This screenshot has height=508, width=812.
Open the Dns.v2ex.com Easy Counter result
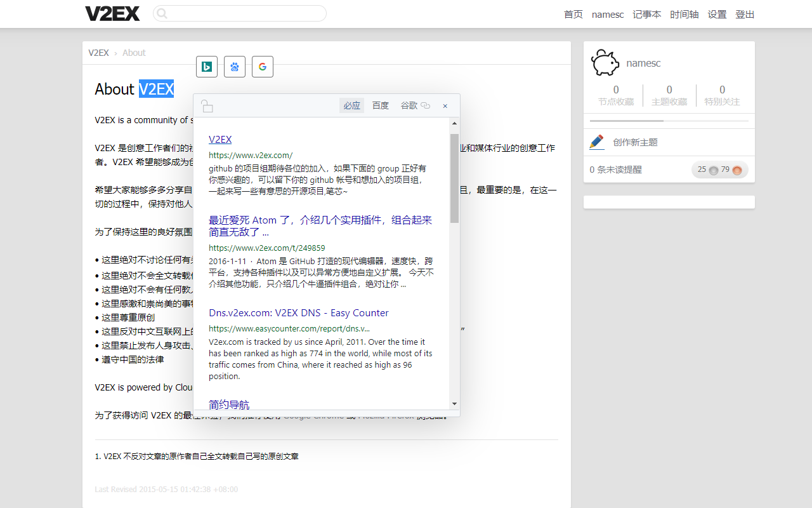298,313
